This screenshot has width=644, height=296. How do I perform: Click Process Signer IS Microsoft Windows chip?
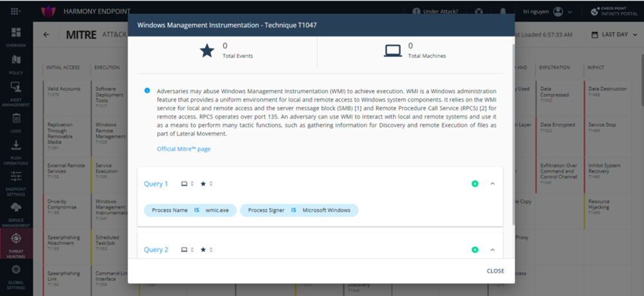pos(299,210)
